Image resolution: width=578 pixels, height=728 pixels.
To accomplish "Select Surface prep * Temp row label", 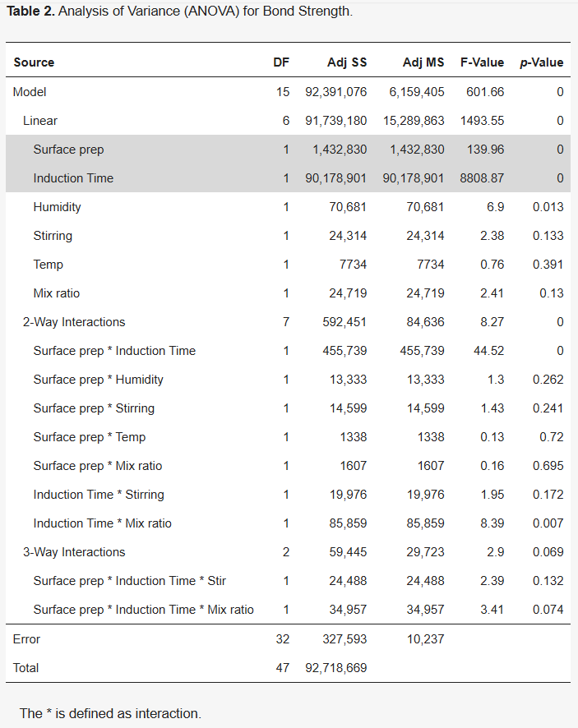I will pyautogui.click(x=90, y=437).
